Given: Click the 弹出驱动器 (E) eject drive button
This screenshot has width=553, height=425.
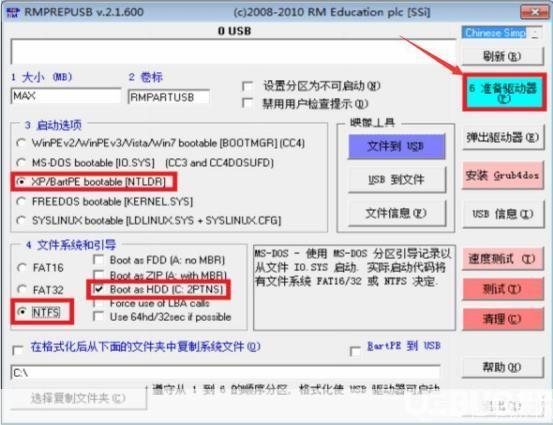Looking at the screenshot, I should tap(503, 138).
